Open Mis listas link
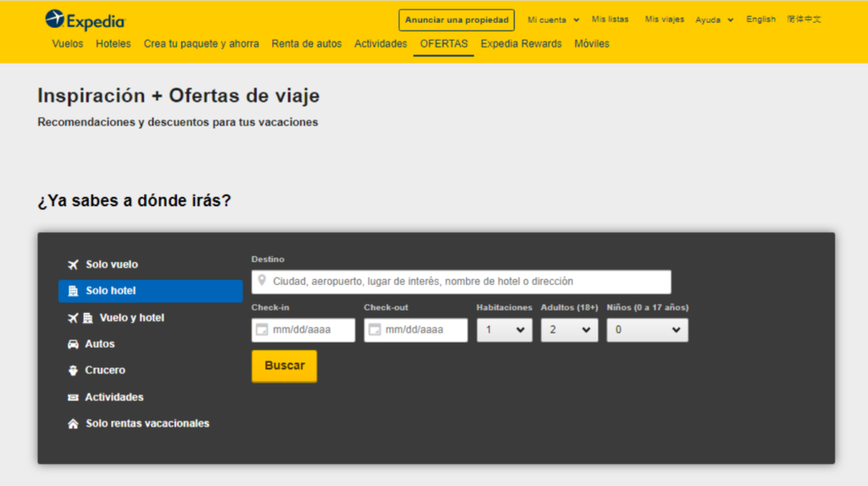This screenshot has height=486, width=868. pyautogui.click(x=610, y=20)
